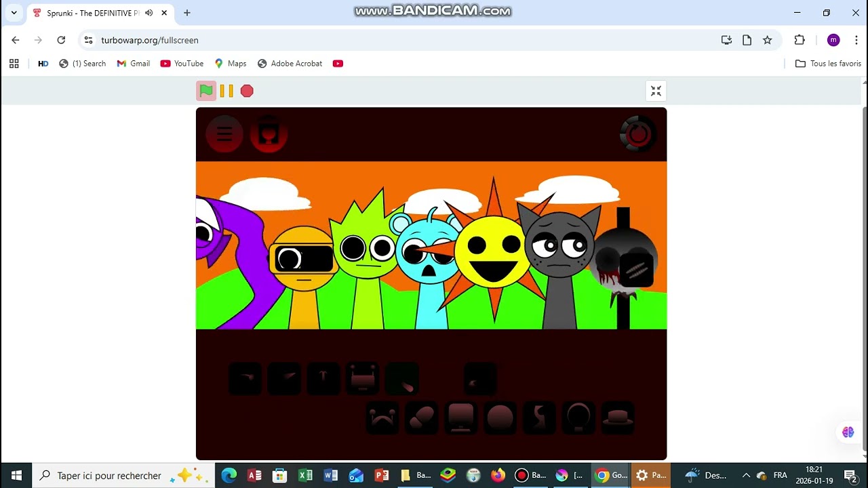The width and height of the screenshot is (868, 488).
Task: Open Microsoft Edge from the taskbar
Action: [x=229, y=475]
